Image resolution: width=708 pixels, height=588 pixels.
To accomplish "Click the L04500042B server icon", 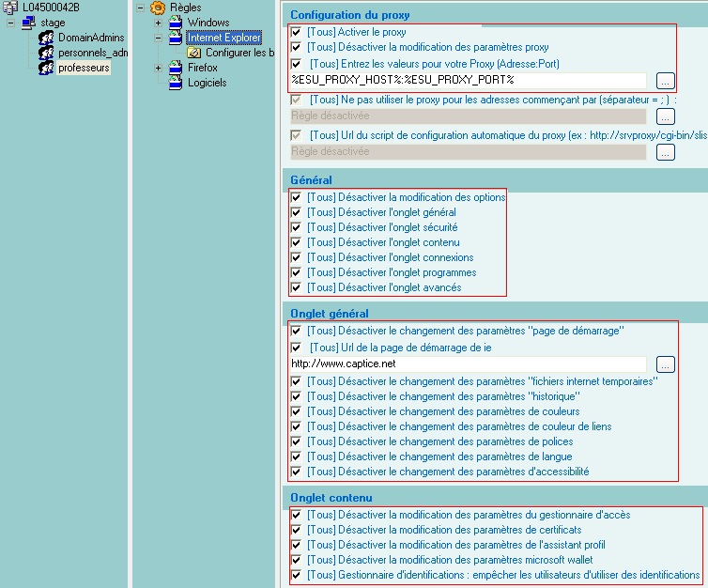I will pos(12,8).
